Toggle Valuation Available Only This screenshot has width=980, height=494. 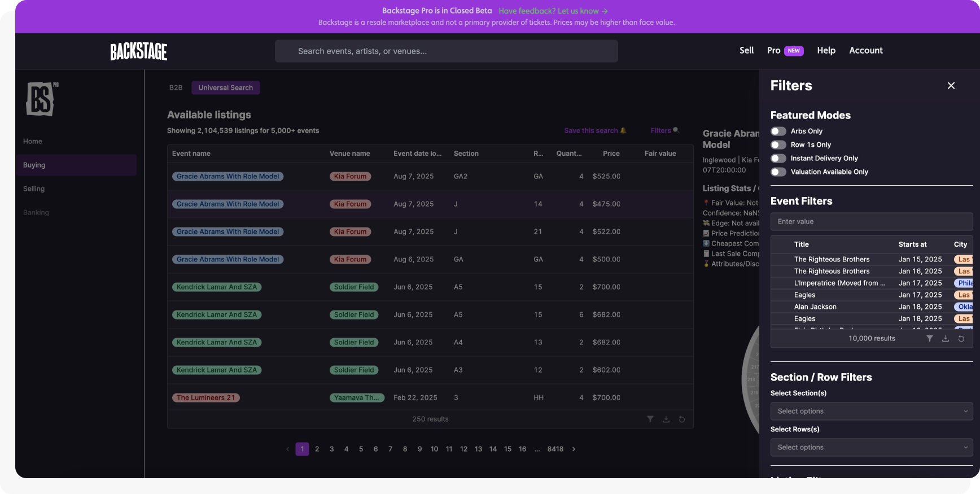pos(778,172)
